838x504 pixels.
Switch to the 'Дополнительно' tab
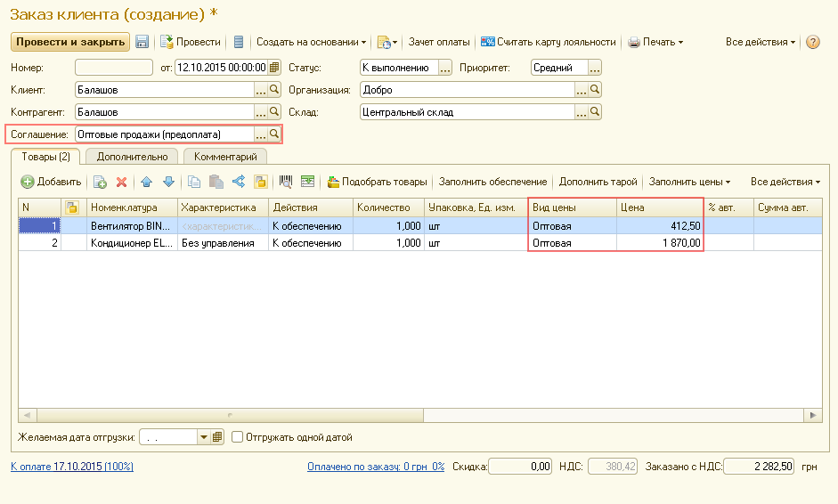(x=133, y=157)
